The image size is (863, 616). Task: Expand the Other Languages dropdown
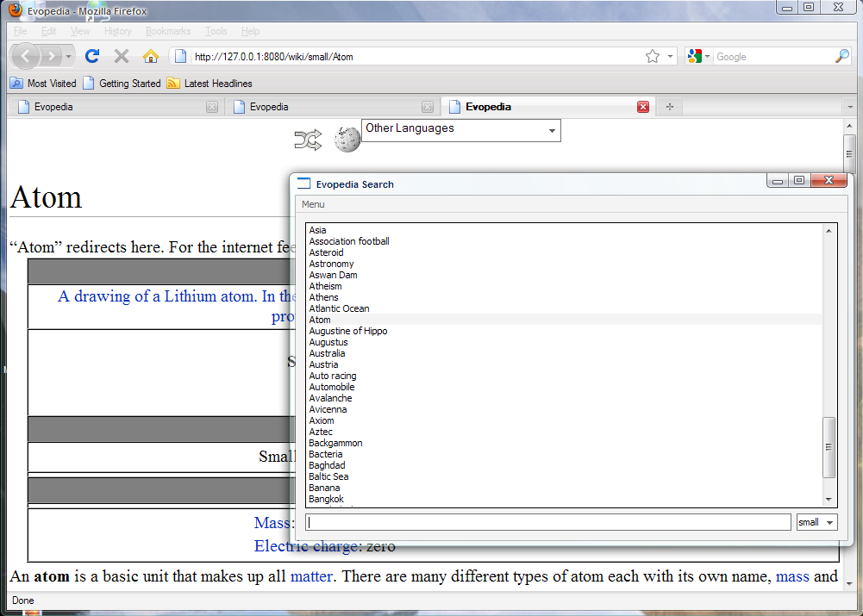pyautogui.click(x=460, y=130)
